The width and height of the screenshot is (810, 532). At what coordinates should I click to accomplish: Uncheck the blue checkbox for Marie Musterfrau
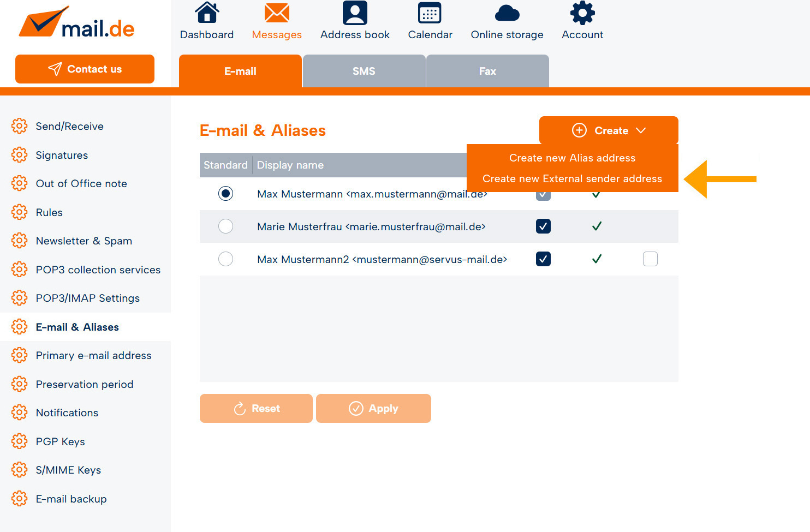pyautogui.click(x=543, y=226)
